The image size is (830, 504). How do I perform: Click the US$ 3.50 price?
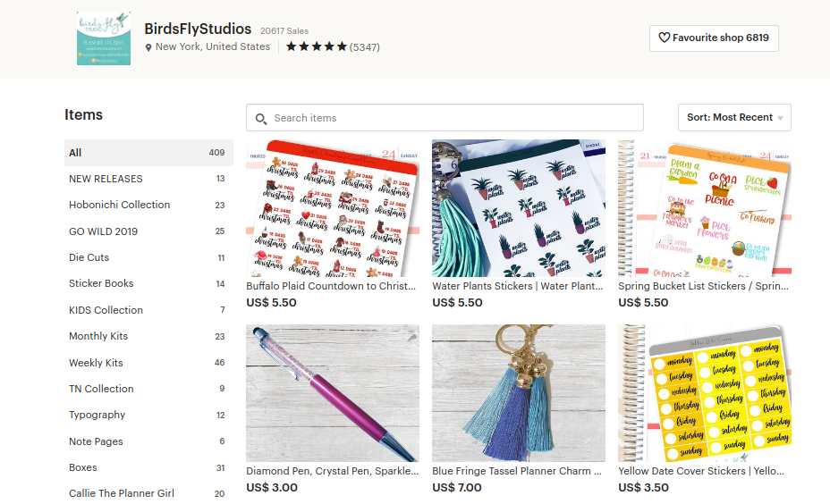pyautogui.click(x=643, y=488)
